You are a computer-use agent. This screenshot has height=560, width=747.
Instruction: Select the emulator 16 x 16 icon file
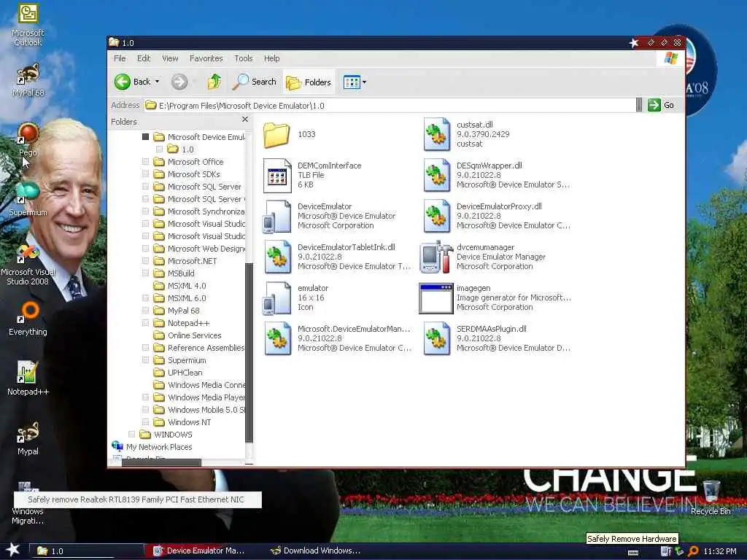[x=276, y=297]
